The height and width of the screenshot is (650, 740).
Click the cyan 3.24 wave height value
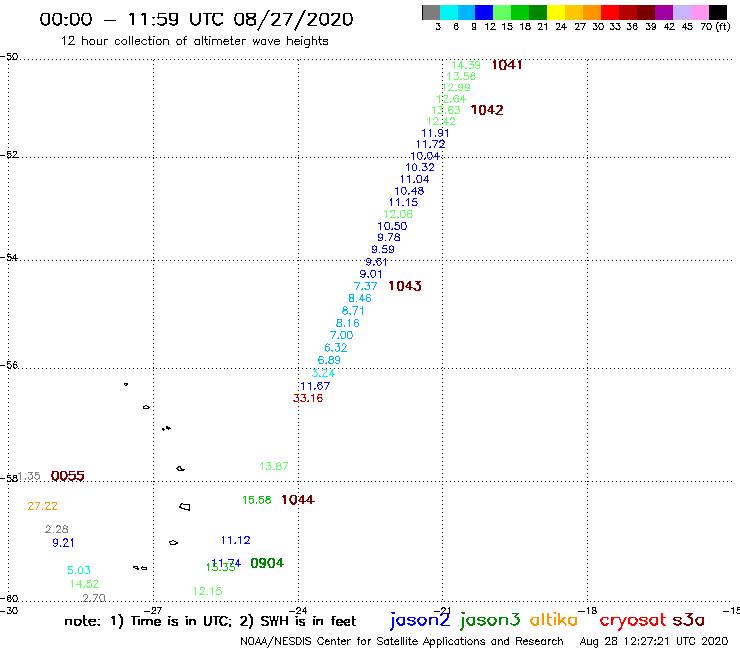(323, 373)
